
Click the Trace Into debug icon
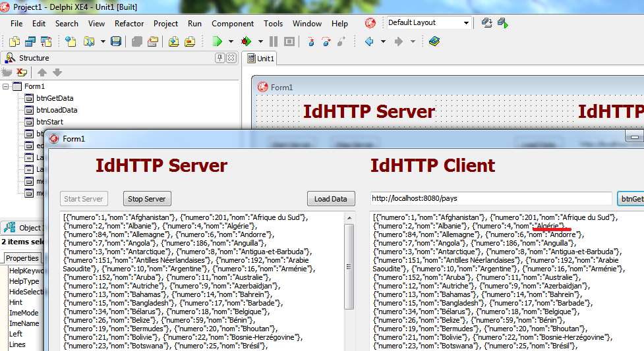311,41
